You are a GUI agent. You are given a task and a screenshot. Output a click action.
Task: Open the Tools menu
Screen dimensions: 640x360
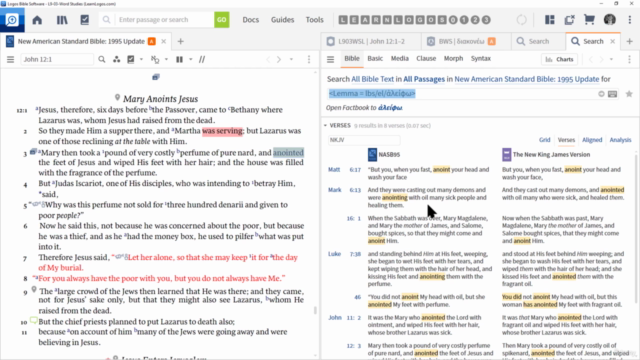tap(314, 20)
